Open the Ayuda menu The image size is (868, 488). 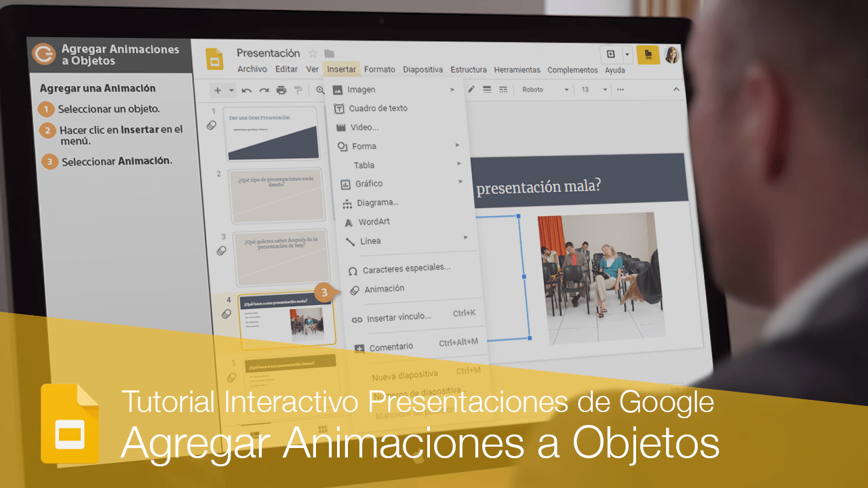[x=615, y=70]
